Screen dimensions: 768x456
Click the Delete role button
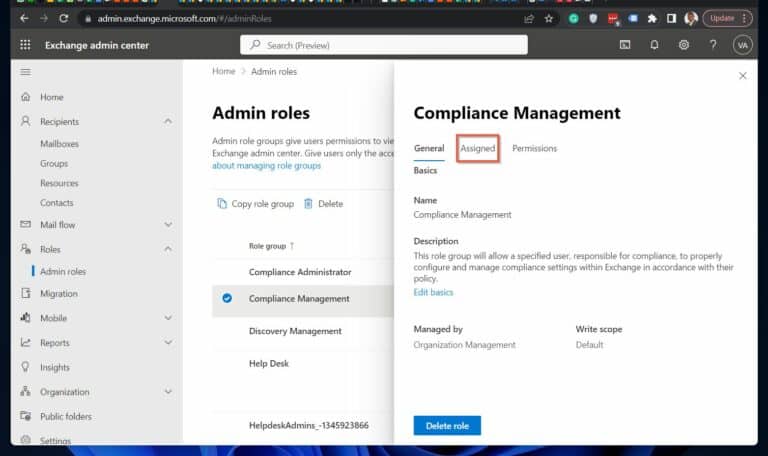pyautogui.click(x=447, y=426)
